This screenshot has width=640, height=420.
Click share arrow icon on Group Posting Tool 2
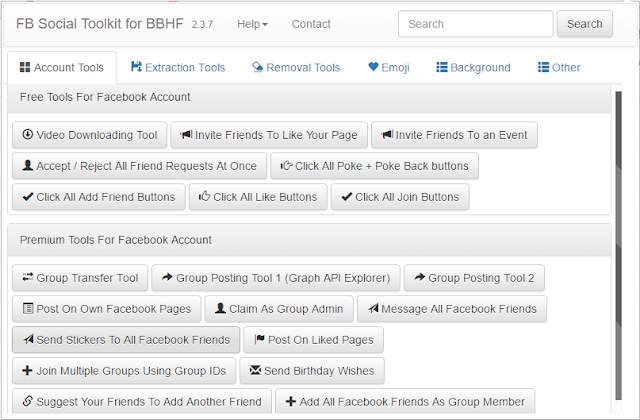click(x=420, y=277)
